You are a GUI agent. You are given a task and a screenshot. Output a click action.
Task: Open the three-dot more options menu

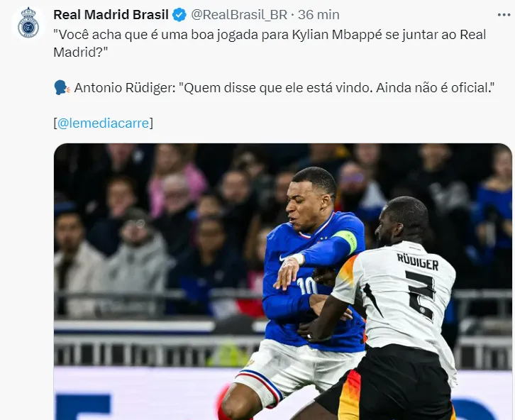[504, 15]
